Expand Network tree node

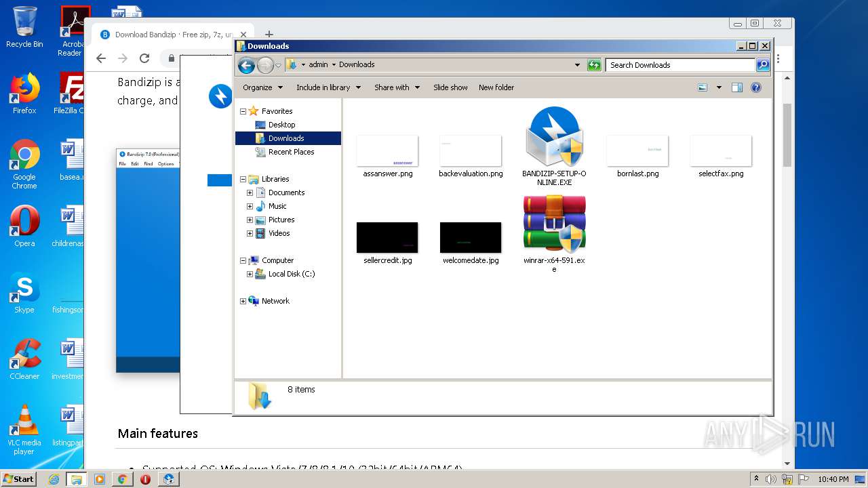243,301
